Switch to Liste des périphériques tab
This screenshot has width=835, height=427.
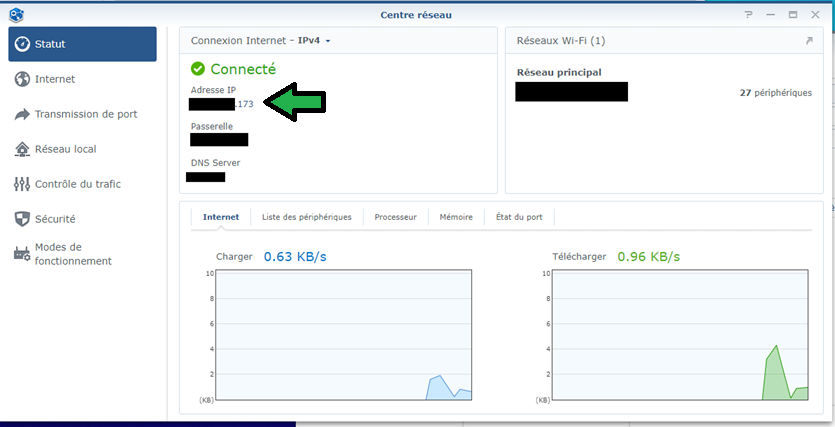pos(307,217)
